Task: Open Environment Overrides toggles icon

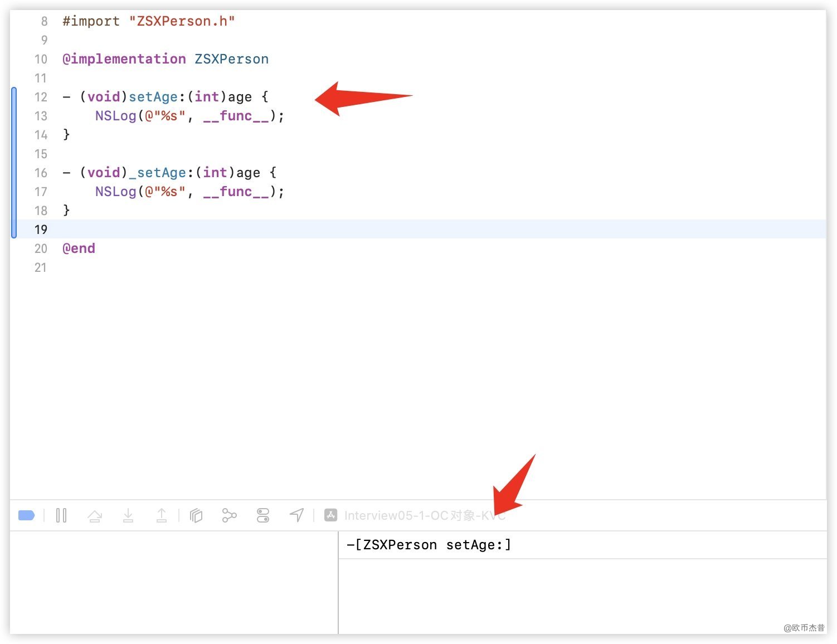Action: (263, 515)
